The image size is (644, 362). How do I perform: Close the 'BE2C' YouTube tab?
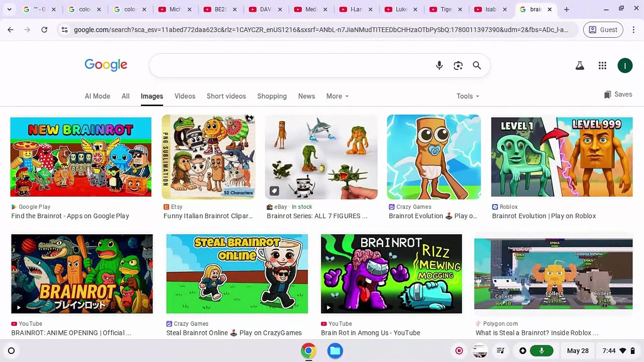coord(234,9)
